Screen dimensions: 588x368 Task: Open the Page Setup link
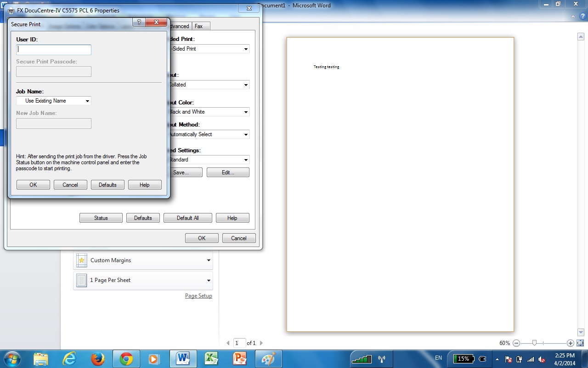[198, 296]
